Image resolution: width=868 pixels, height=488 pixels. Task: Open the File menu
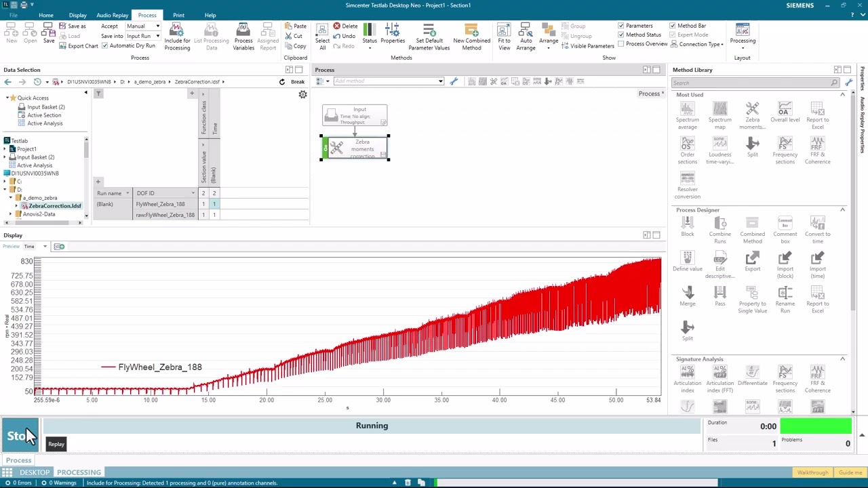14,15
